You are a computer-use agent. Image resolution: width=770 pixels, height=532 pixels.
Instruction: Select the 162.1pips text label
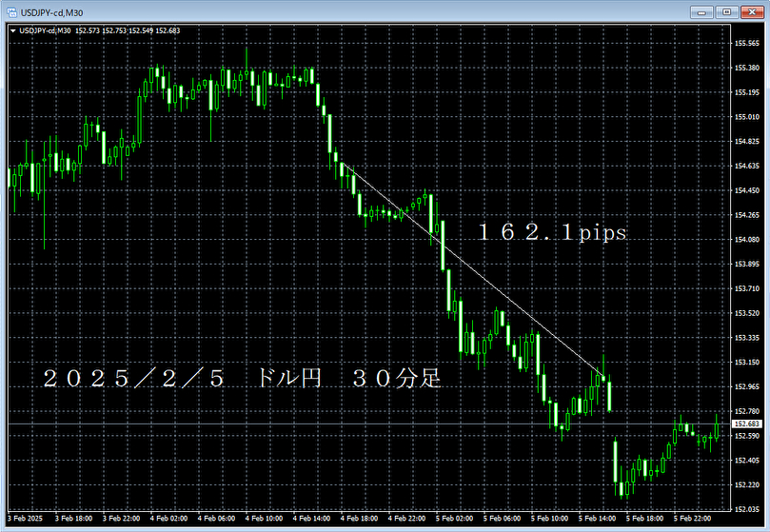click(552, 233)
